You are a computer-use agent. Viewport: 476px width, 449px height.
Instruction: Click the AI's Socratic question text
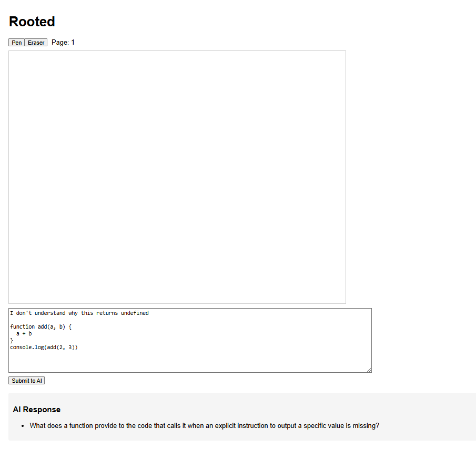point(205,425)
